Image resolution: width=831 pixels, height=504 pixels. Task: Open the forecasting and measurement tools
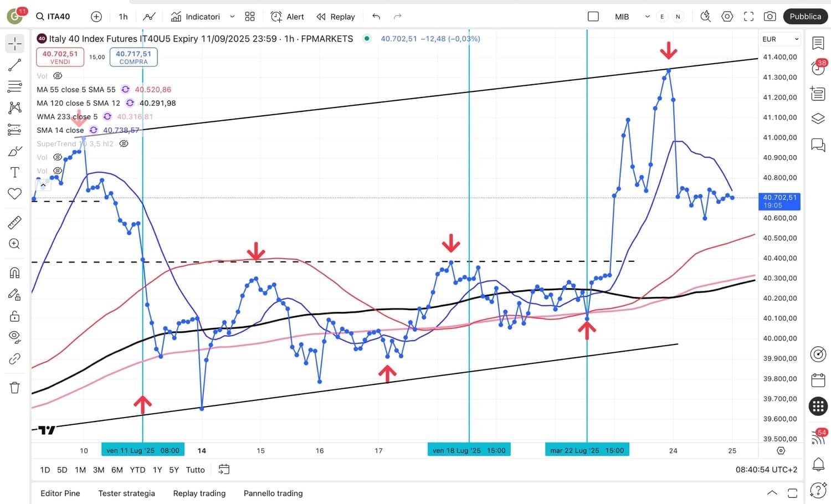coord(15,130)
